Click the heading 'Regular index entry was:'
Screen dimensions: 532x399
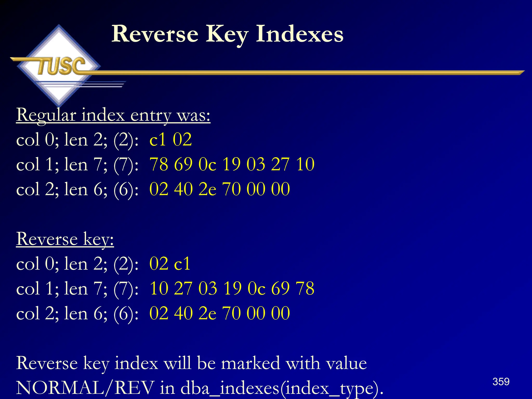(x=113, y=115)
